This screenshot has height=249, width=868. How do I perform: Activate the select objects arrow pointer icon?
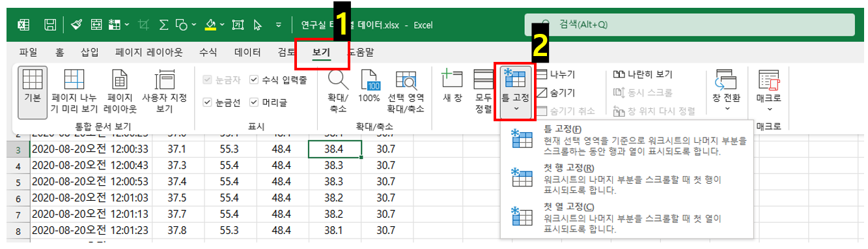258,25
